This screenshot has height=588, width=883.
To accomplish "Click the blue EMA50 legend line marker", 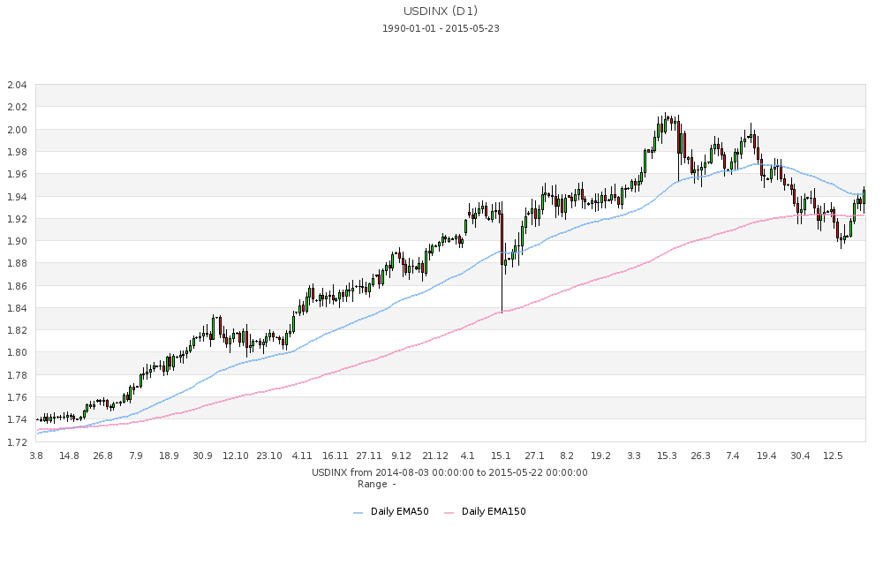I will click(358, 513).
